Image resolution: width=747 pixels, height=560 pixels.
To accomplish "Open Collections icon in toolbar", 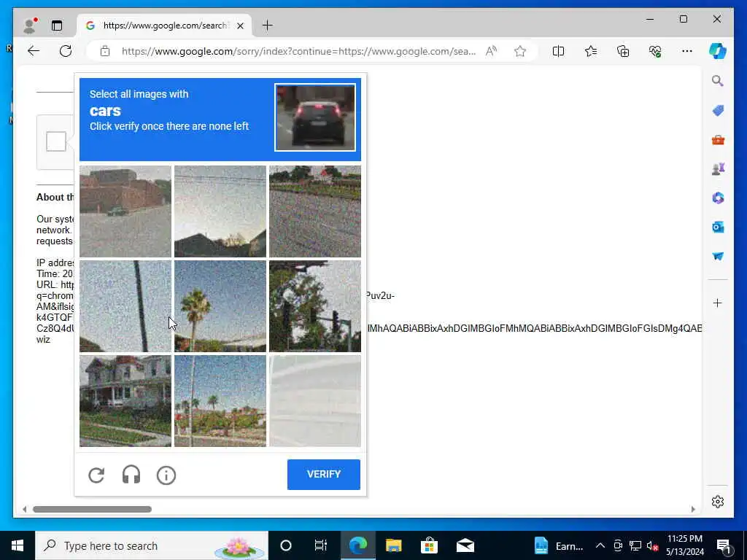I will (x=623, y=51).
